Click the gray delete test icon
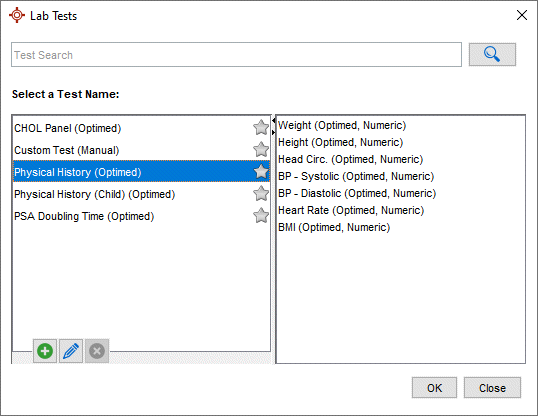This screenshot has width=538, height=416. coord(97,351)
